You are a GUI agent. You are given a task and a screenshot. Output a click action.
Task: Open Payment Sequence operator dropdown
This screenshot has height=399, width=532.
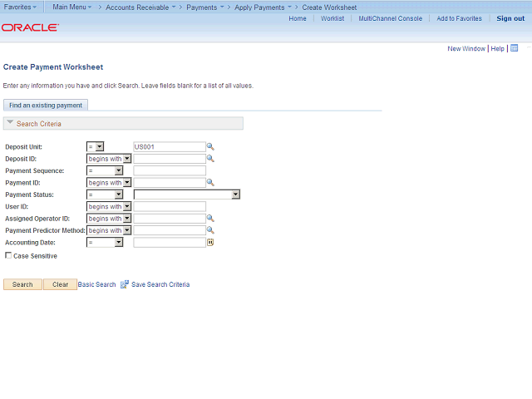(105, 170)
